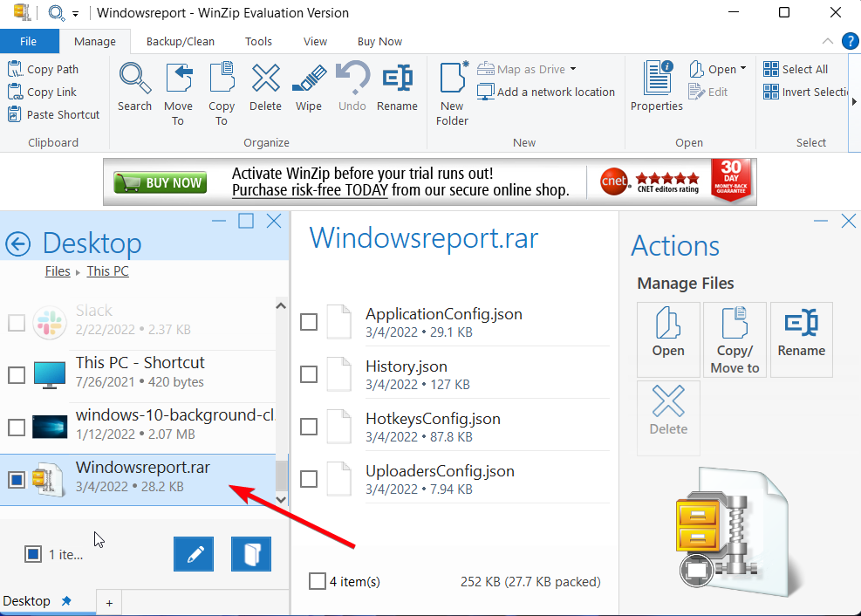The width and height of the screenshot is (861, 616).
Task: Check the checkbox next to History.json
Action: 309,374
